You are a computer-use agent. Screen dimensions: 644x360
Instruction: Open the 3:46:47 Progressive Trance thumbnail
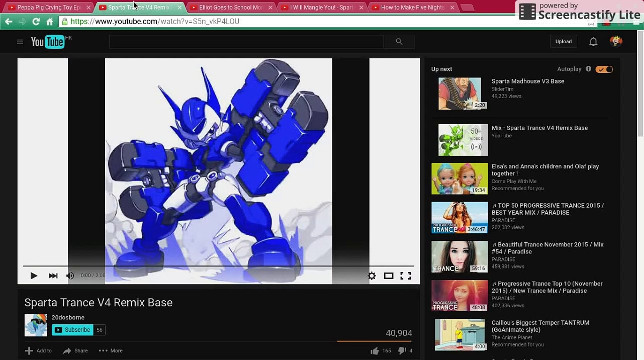tap(460, 217)
